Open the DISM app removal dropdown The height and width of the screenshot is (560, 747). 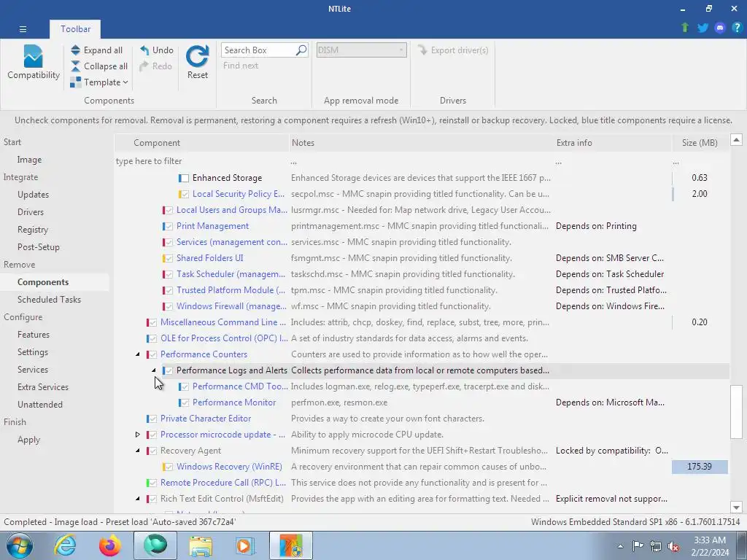[362, 50]
